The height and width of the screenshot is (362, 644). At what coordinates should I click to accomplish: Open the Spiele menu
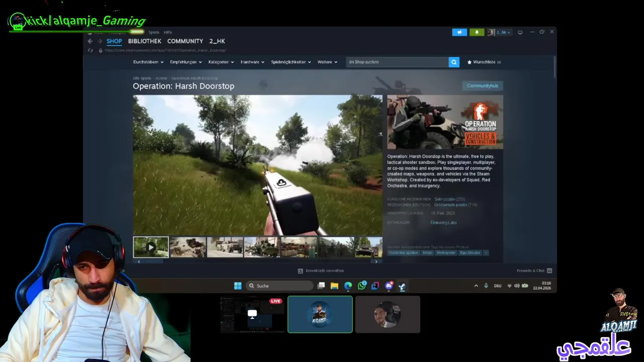click(x=153, y=32)
